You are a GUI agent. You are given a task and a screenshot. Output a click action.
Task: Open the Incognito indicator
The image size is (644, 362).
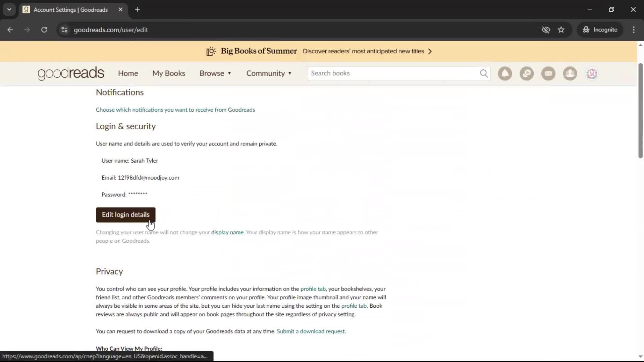(x=600, y=30)
